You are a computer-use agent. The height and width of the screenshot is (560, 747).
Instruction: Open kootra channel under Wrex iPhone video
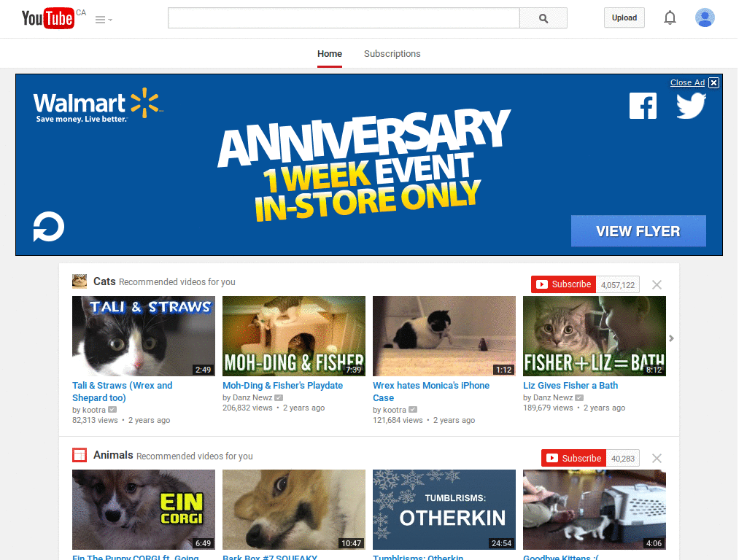click(x=395, y=410)
